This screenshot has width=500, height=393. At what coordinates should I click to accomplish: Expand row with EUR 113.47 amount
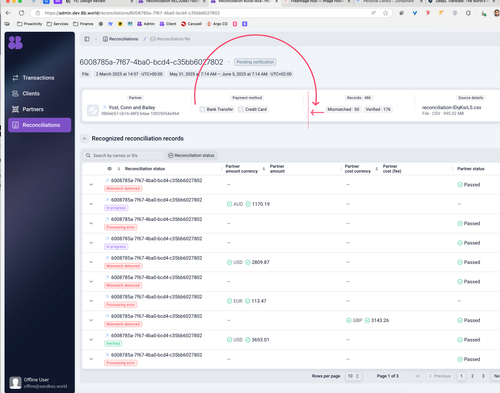click(91, 301)
